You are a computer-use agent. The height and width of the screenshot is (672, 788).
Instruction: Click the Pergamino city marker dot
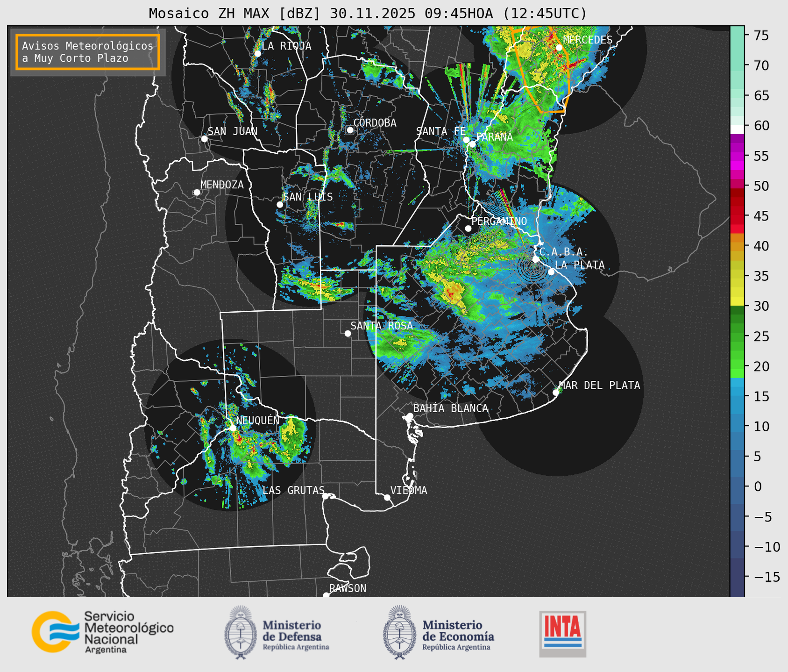pyautogui.click(x=468, y=229)
